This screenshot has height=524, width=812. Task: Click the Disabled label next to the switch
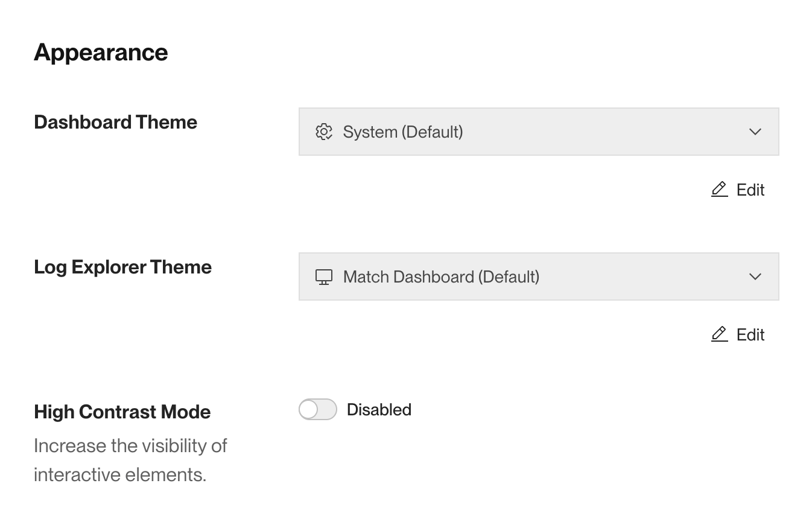pyautogui.click(x=379, y=409)
